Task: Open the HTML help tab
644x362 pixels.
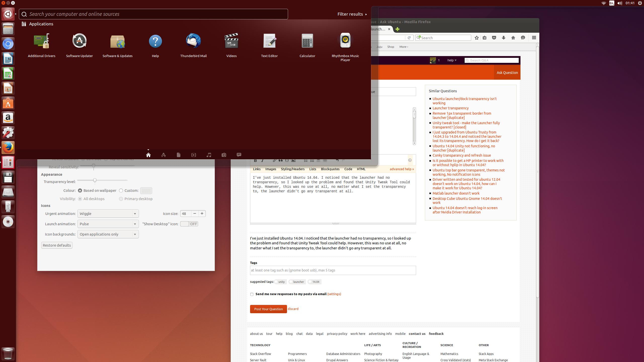Action: click(361, 169)
